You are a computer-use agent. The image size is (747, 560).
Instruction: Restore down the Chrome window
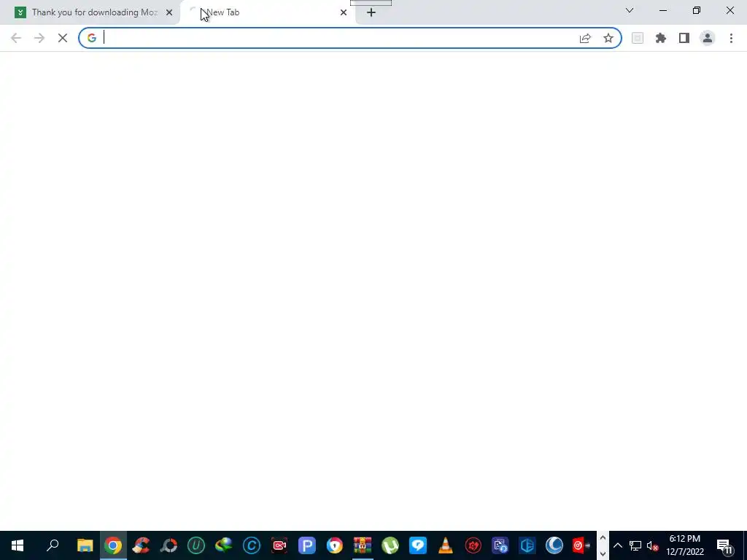(697, 10)
